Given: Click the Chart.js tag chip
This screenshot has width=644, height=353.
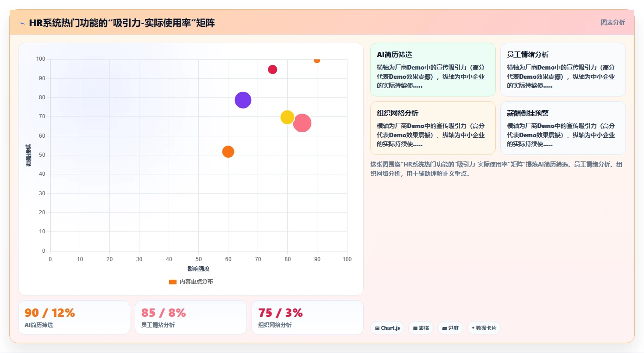Looking at the screenshot, I should pyautogui.click(x=387, y=328).
